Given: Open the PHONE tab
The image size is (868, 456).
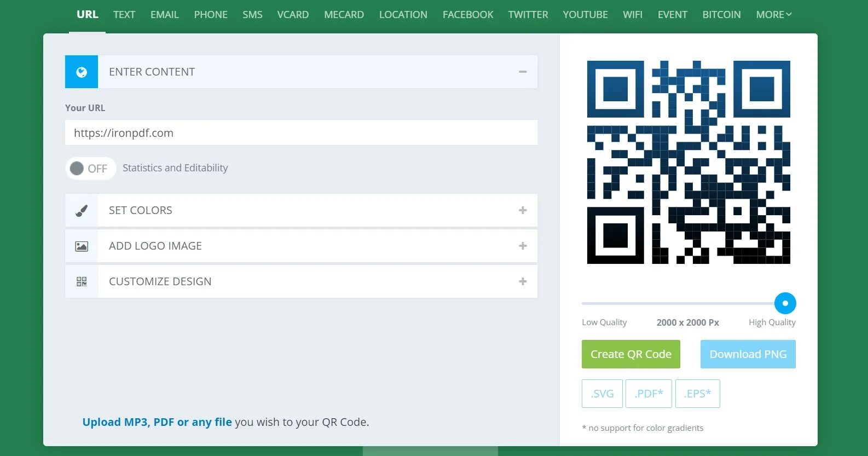Looking at the screenshot, I should (x=211, y=15).
